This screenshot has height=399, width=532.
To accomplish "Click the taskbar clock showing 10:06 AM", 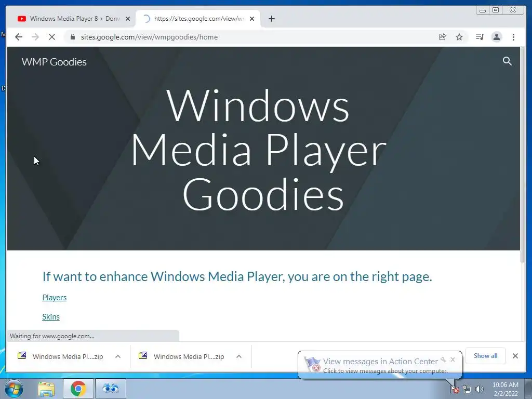I will [x=505, y=389].
